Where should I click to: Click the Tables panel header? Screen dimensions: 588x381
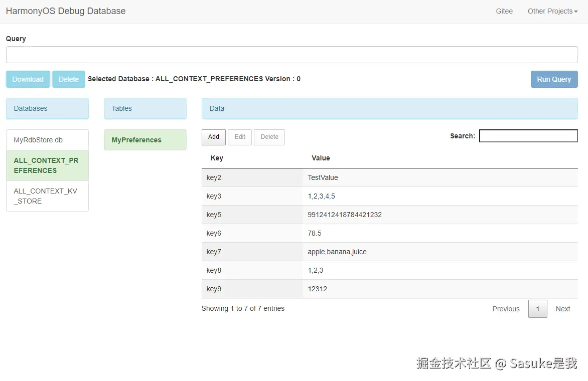pyautogui.click(x=145, y=109)
